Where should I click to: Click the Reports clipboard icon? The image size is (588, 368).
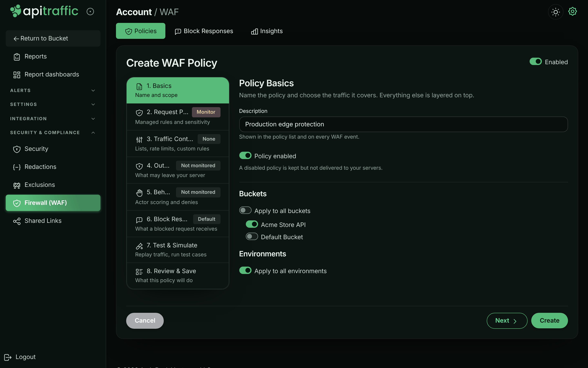pos(17,57)
